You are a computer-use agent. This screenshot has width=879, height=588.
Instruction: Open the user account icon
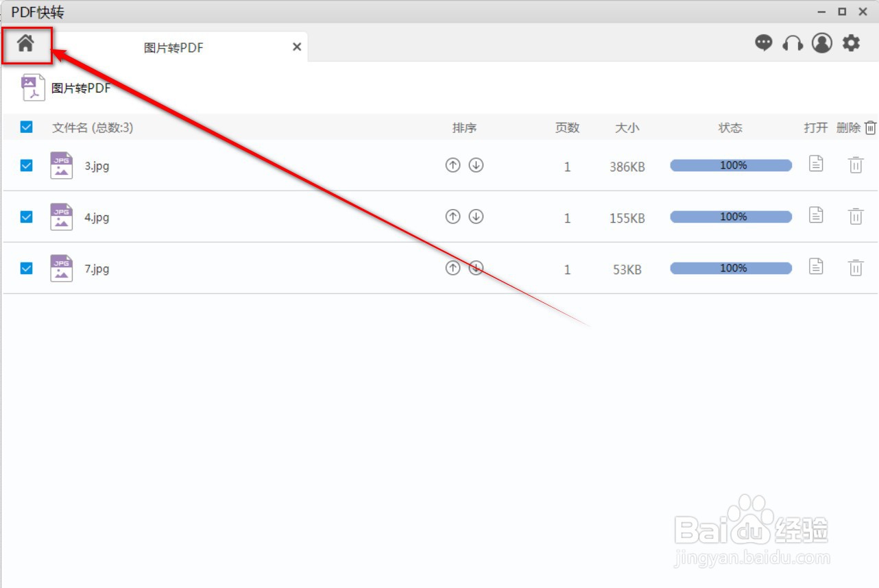tap(821, 42)
